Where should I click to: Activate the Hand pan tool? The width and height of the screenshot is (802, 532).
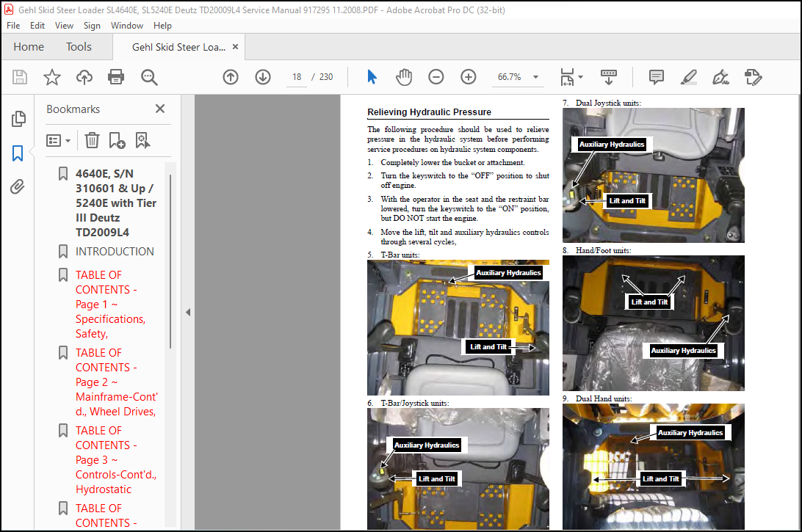click(x=403, y=77)
